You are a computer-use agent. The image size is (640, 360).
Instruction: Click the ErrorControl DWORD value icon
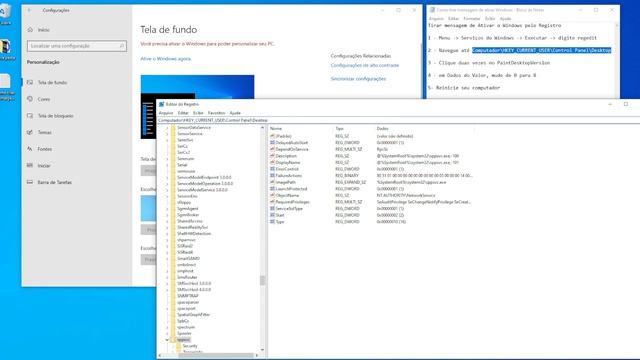click(272, 169)
